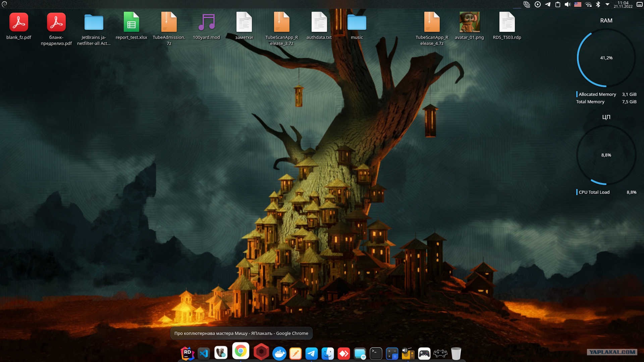Screen dimensions: 644x362
Task: Click the Bluetooth tray icon
Action: pyautogui.click(x=598, y=4)
